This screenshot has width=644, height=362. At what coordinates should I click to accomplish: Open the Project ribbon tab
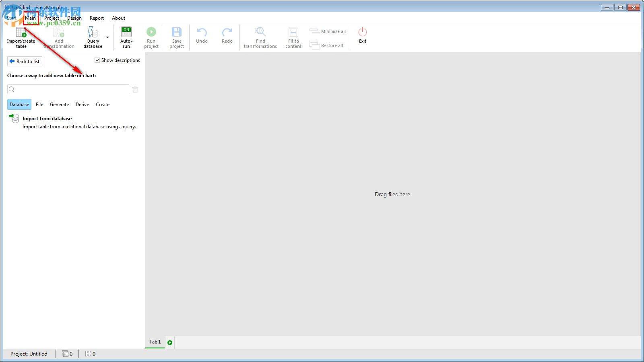click(x=52, y=18)
